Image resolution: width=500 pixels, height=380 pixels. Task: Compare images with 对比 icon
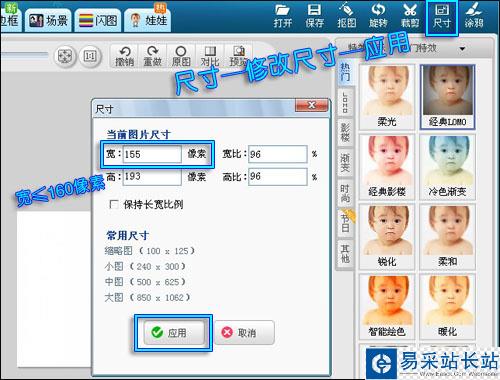pyautogui.click(x=210, y=56)
